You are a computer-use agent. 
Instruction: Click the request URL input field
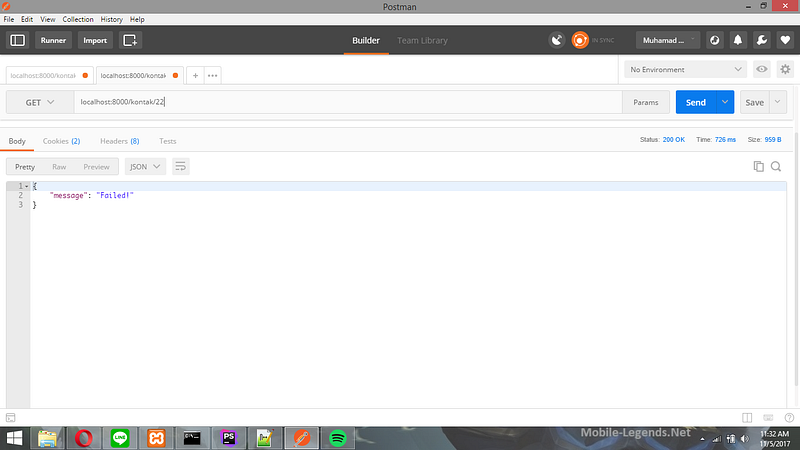(348, 102)
